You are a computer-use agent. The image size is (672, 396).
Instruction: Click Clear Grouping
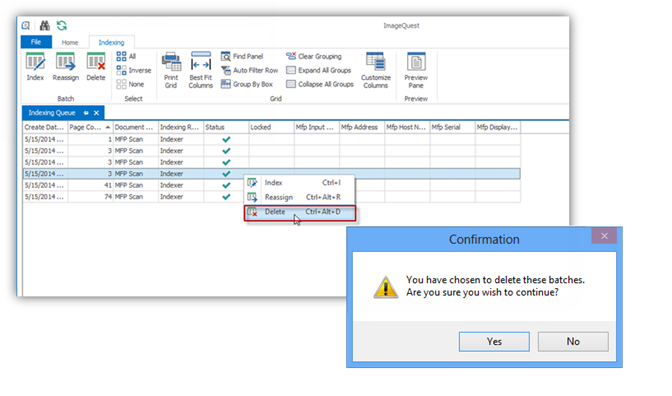coord(314,56)
